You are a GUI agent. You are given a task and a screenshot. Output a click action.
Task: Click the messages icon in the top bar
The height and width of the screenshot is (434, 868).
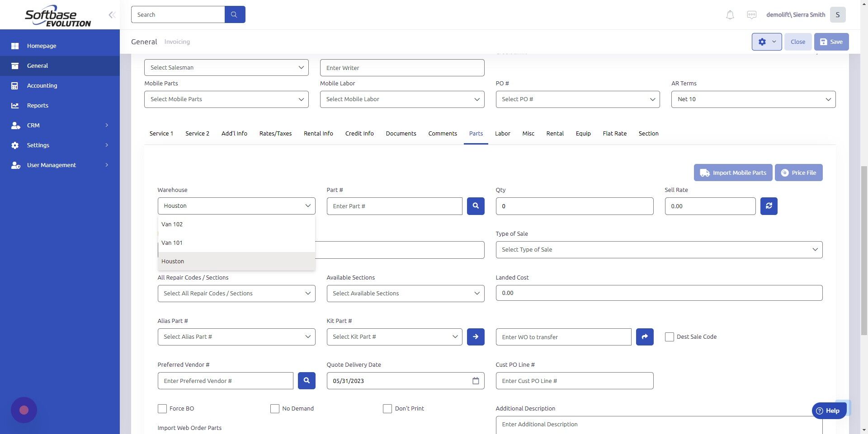pos(751,14)
